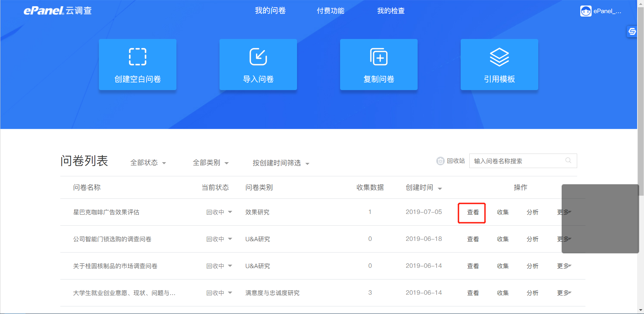Screen dimensions: 644x314
Task: Open questionnaire 星巴克咖啡广告效果评估
Action: pyautogui.click(x=106, y=212)
